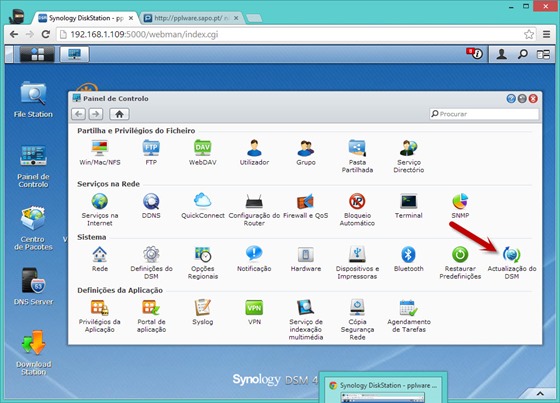Switch to pplware.sapo.pt browser tab
Image resolution: width=560 pixels, height=403 pixels.
click(x=191, y=18)
